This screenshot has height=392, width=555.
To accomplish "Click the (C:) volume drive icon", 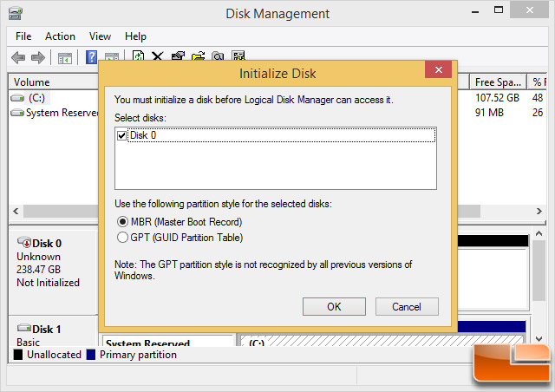I will [x=17, y=98].
